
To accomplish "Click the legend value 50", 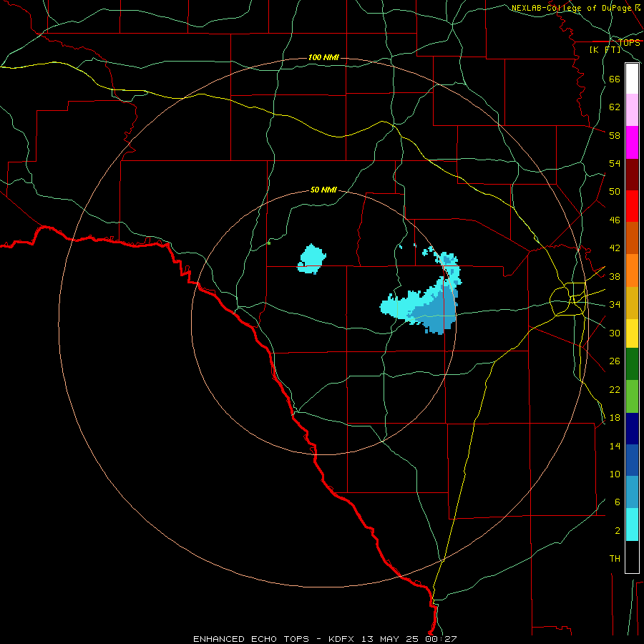I will coord(615,192).
